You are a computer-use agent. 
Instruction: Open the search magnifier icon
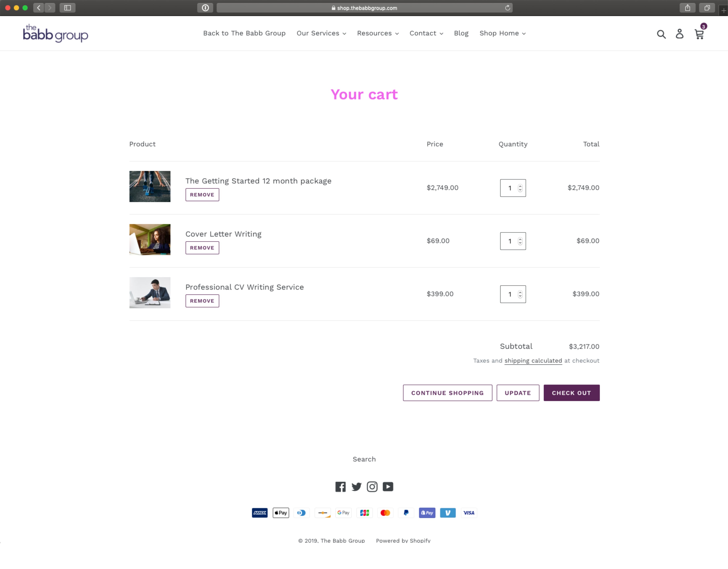661,34
